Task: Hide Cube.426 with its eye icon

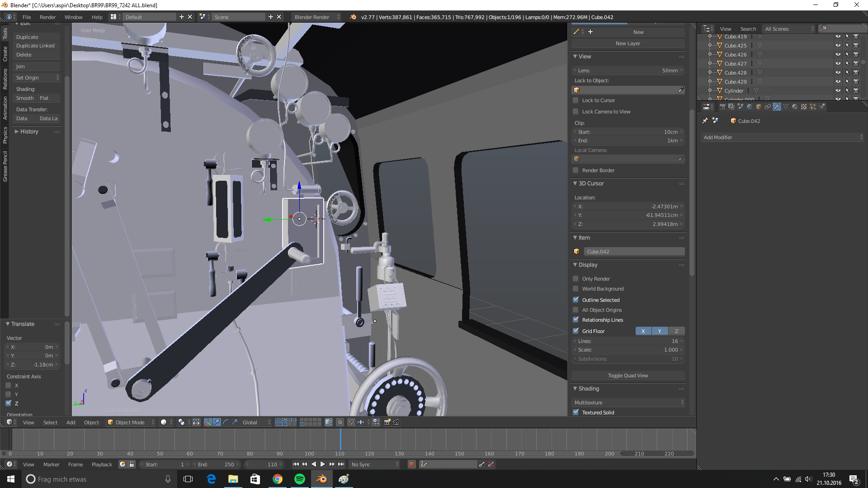Action: [x=838, y=54]
